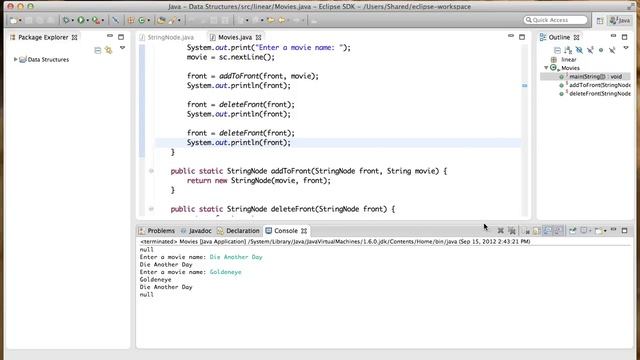Open the New Console View dropdown
This screenshot has height=360, width=640.
605,231
